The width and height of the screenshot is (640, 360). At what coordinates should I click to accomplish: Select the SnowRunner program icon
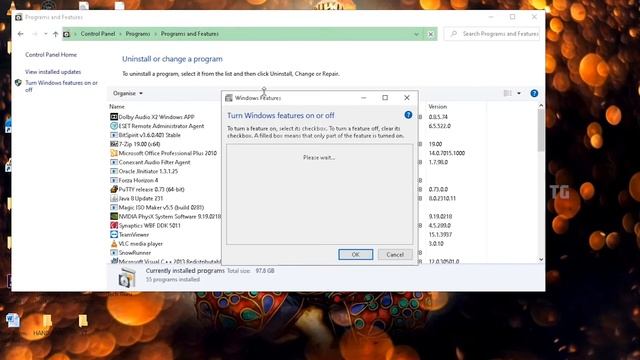coord(114,253)
